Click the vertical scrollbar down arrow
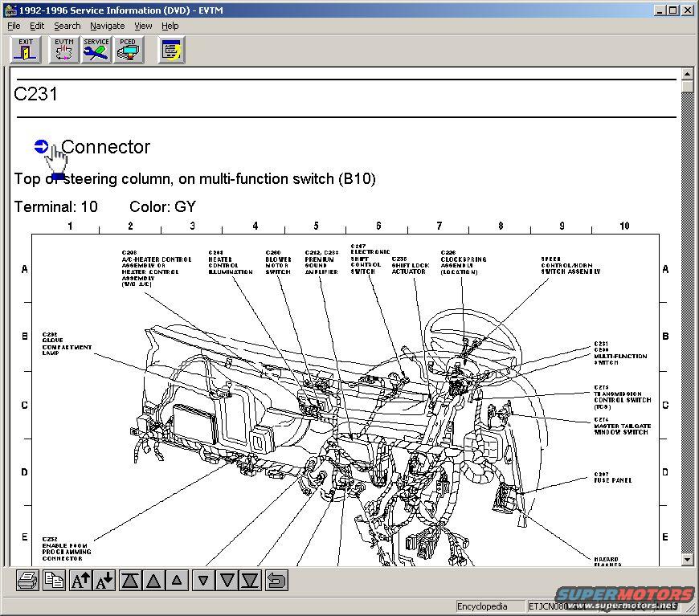This screenshot has height=616, width=699. [x=687, y=559]
